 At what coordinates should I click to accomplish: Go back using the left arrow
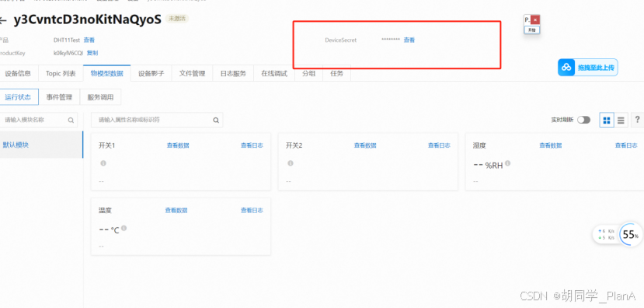3,20
